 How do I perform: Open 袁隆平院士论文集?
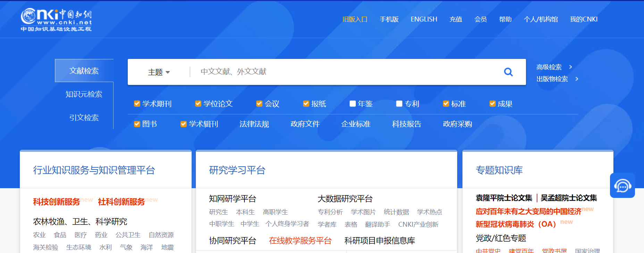click(x=504, y=198)
